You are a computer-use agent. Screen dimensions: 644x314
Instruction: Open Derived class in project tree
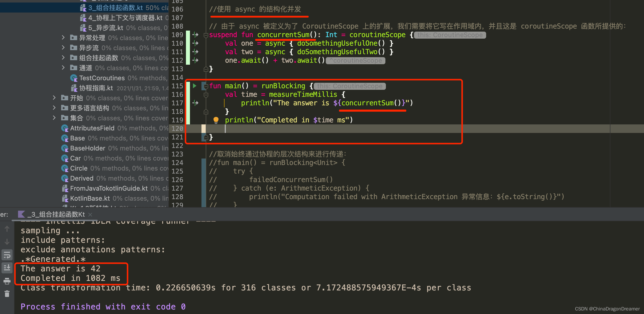(x=82, y=178)
